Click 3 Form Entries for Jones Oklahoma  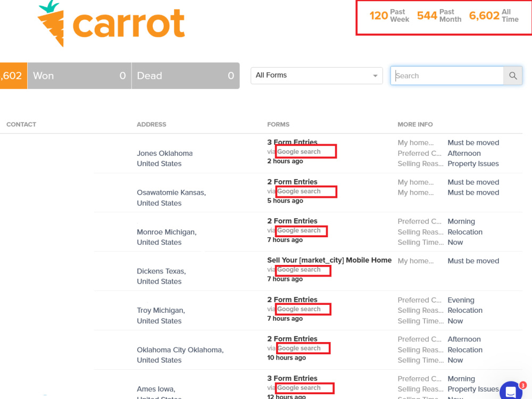pyautogui.click(x=292, y=142)
